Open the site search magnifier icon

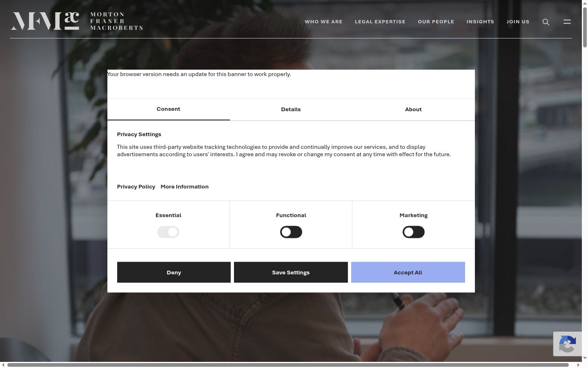pyautogui.click(x=546, y=22)
